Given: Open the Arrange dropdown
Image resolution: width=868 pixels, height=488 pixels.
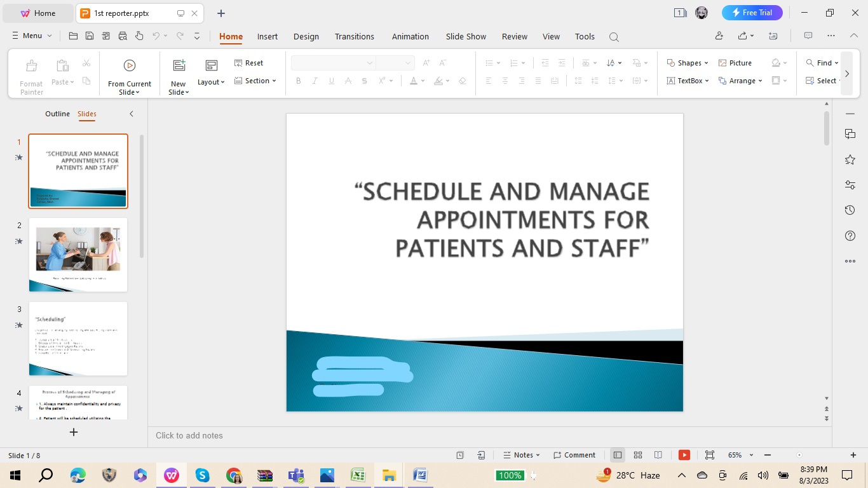Looking at the screenshot, I should point(740,81).
